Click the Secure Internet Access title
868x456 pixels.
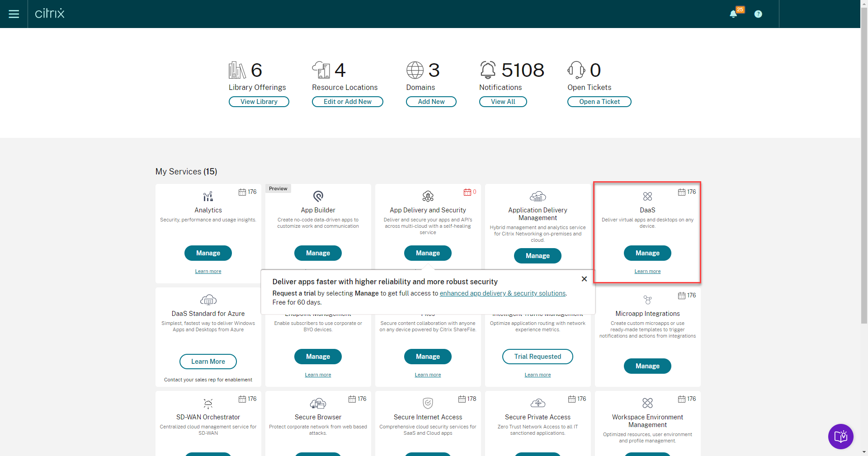[428, 417]
